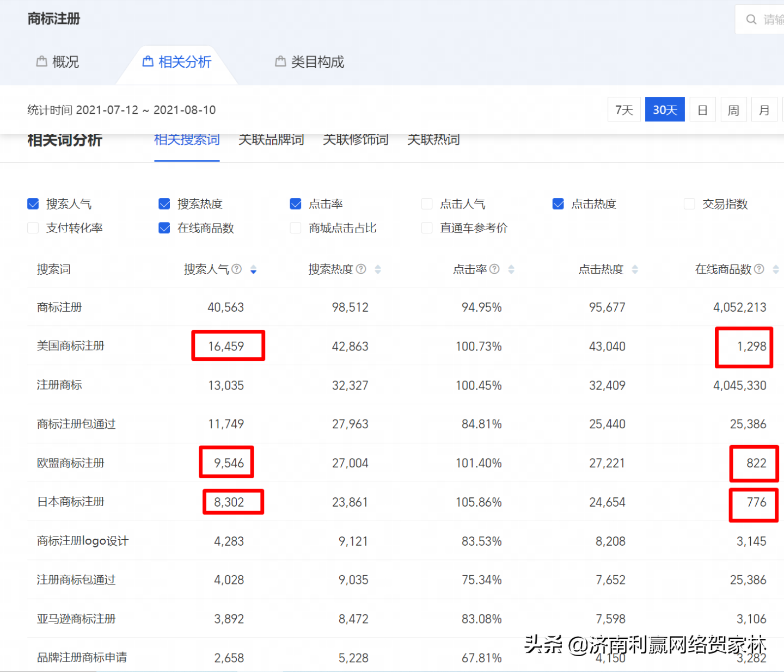Click the sort control on 点击热度 header

click(x=634, y=269)
